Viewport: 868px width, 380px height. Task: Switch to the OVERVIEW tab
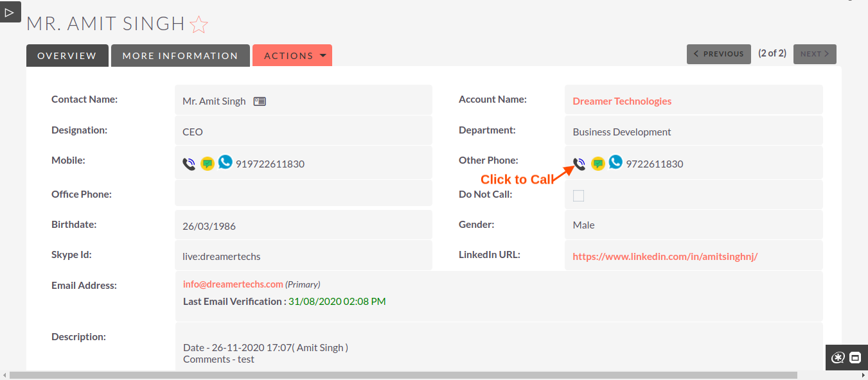(67, 55)
